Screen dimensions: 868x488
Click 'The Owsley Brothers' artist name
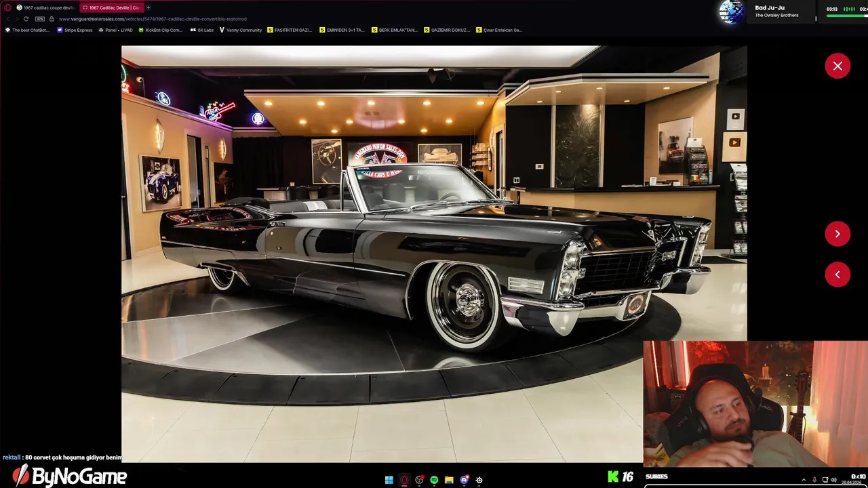click(776, 16)
